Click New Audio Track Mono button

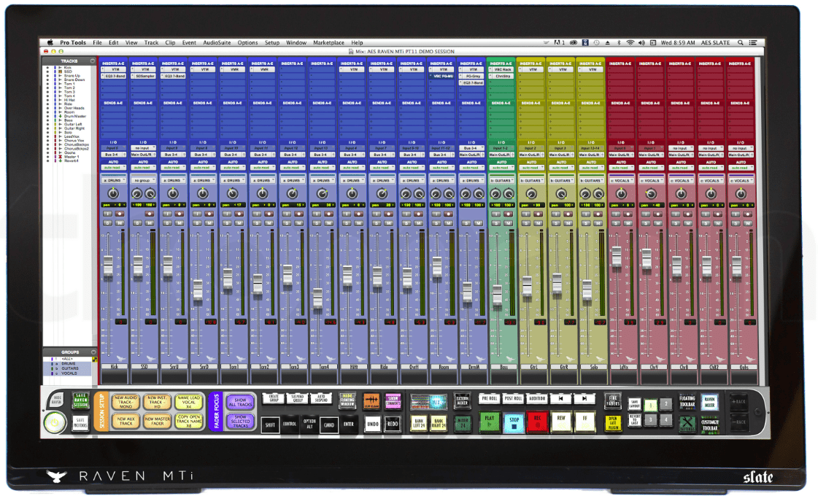pos(123,402)
